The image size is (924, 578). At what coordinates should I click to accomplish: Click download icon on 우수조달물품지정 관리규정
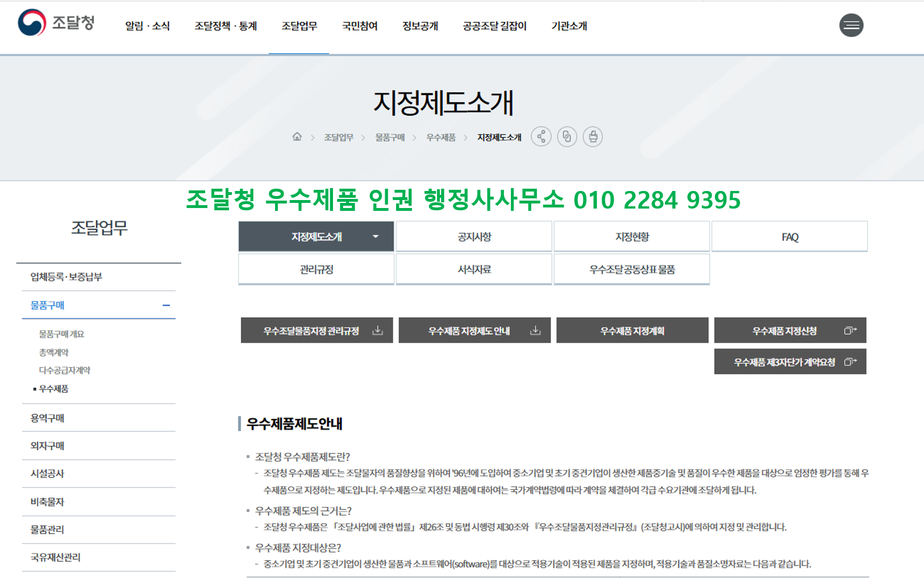[377, 331]
